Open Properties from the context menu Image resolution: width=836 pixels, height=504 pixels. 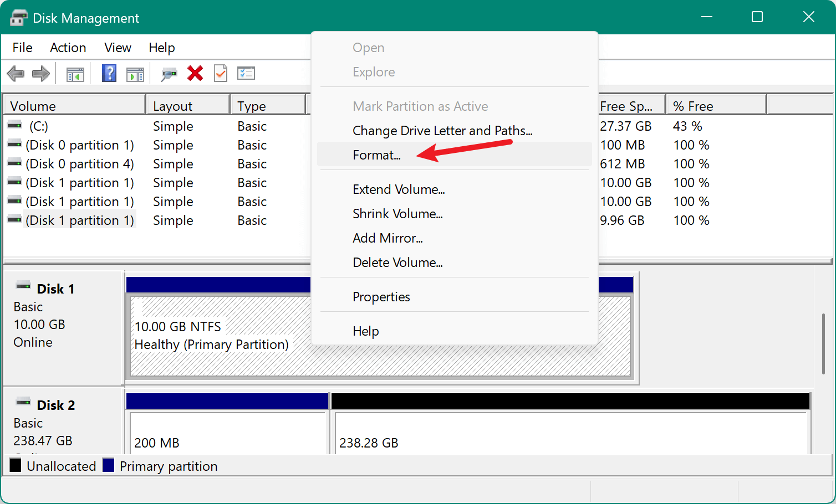381,296
